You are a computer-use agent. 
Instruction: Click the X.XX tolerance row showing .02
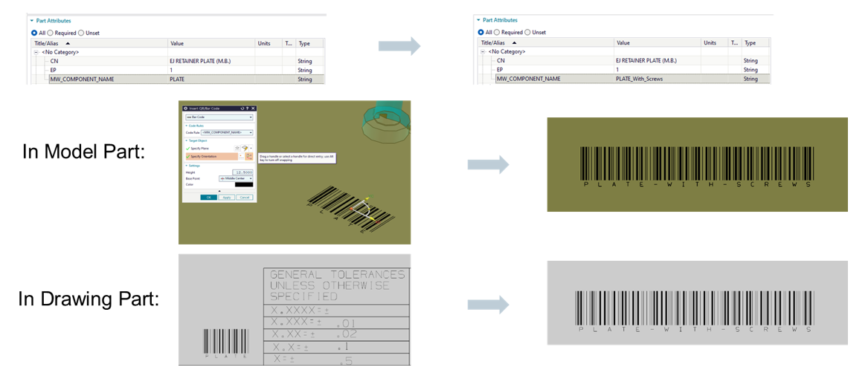pyautogui.click(x=336, y=335)
